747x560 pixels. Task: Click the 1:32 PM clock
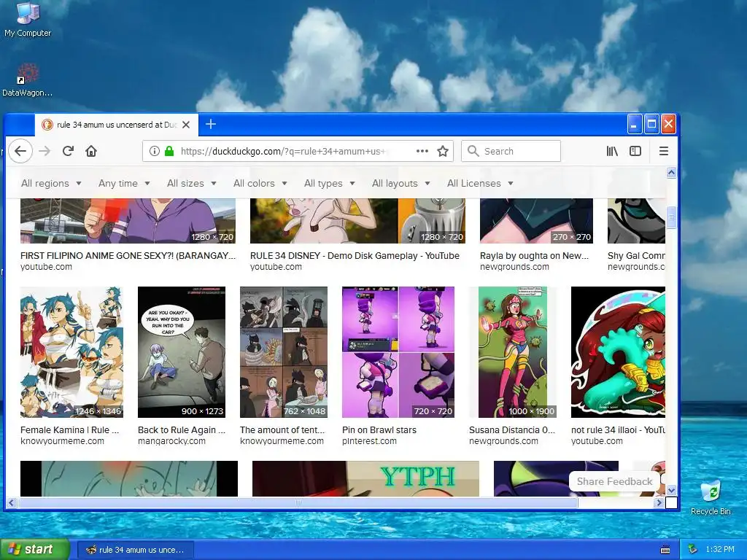coord(720,550)
